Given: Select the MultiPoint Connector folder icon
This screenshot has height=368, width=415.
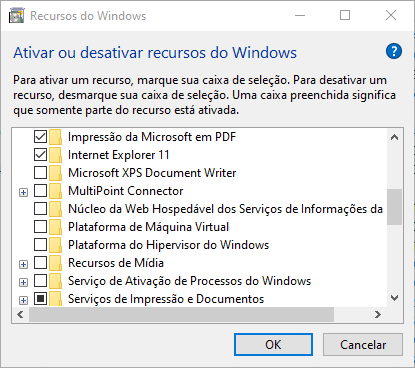Looking at the screenshot, I should point(55,191).
